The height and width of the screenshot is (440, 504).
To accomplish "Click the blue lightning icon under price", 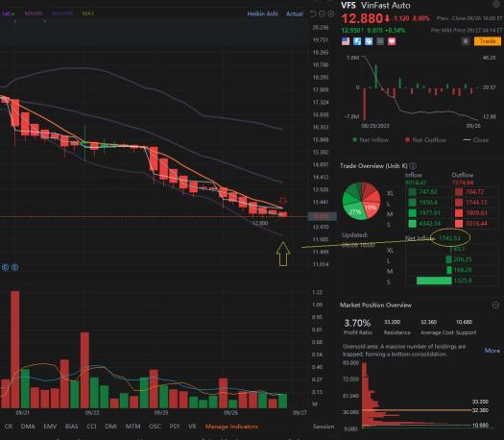I will pyautogui.click(x=357, y=41).
